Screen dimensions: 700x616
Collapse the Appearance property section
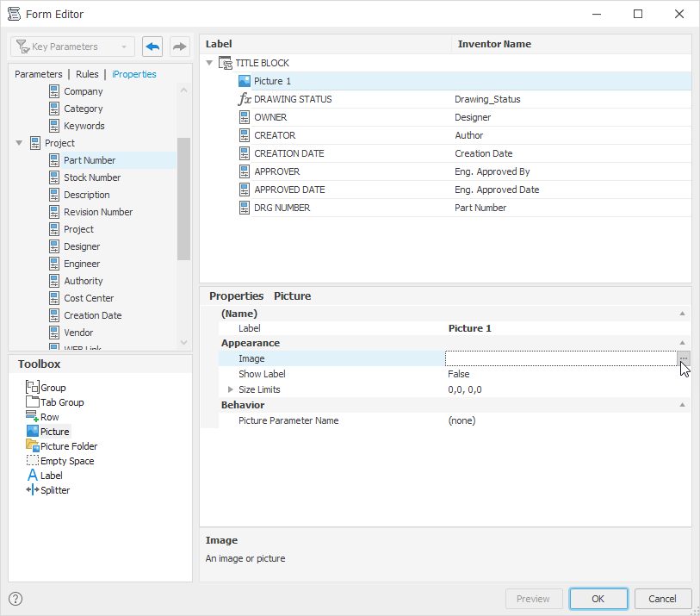tap(682, 343)
